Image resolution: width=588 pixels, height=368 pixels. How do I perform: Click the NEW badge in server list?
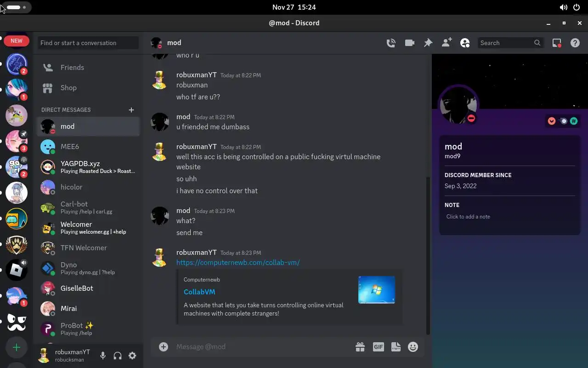point(17,41)
